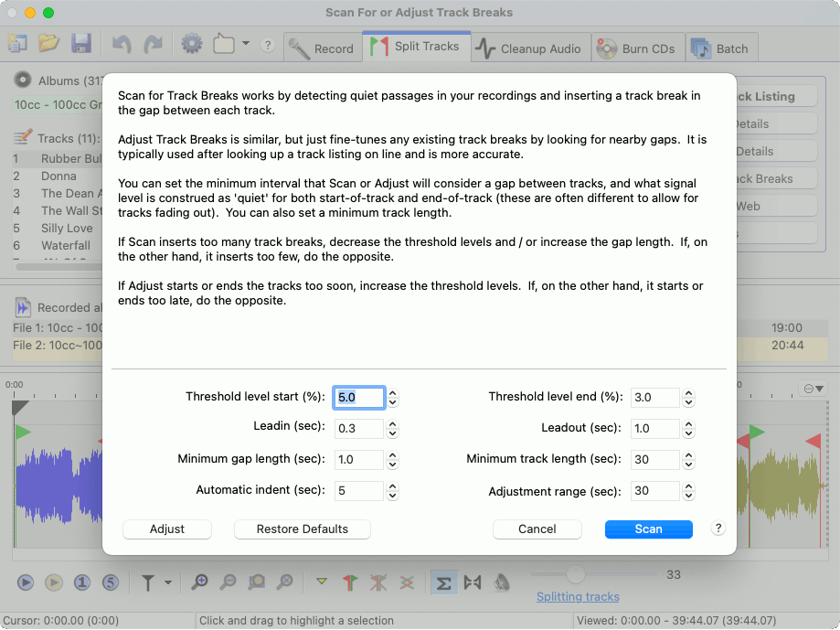Increase the Threshold level start value with the stepper

393,392
